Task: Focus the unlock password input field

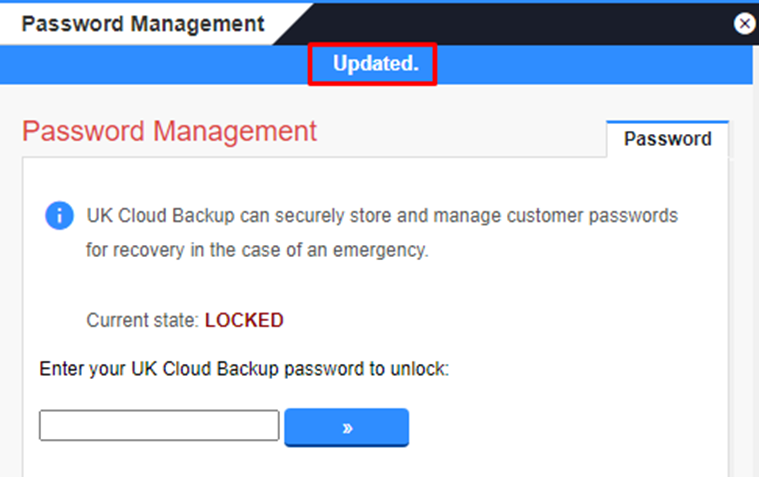Action: 159,426
